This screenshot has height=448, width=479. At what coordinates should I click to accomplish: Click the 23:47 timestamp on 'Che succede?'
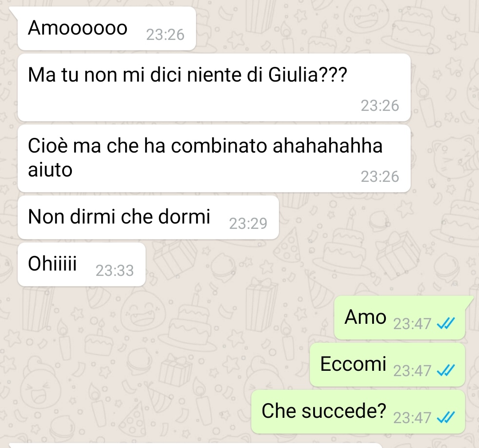tap(412, 418)
